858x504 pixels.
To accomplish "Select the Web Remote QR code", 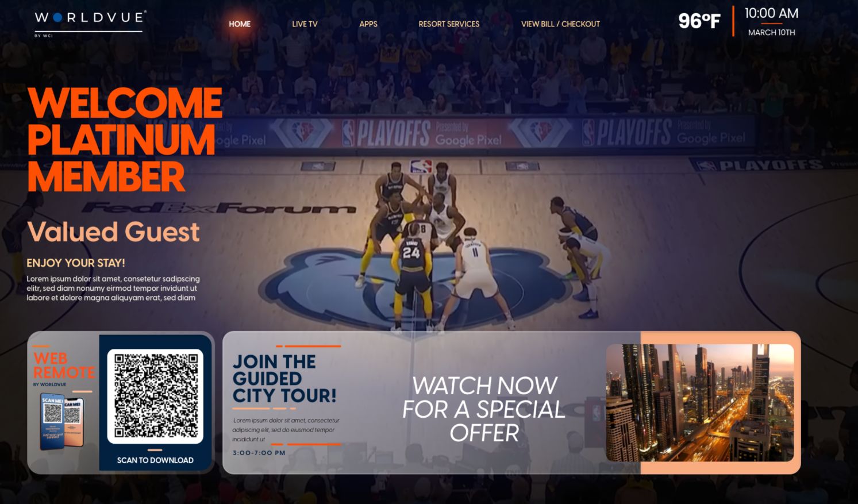I will 155,397.
